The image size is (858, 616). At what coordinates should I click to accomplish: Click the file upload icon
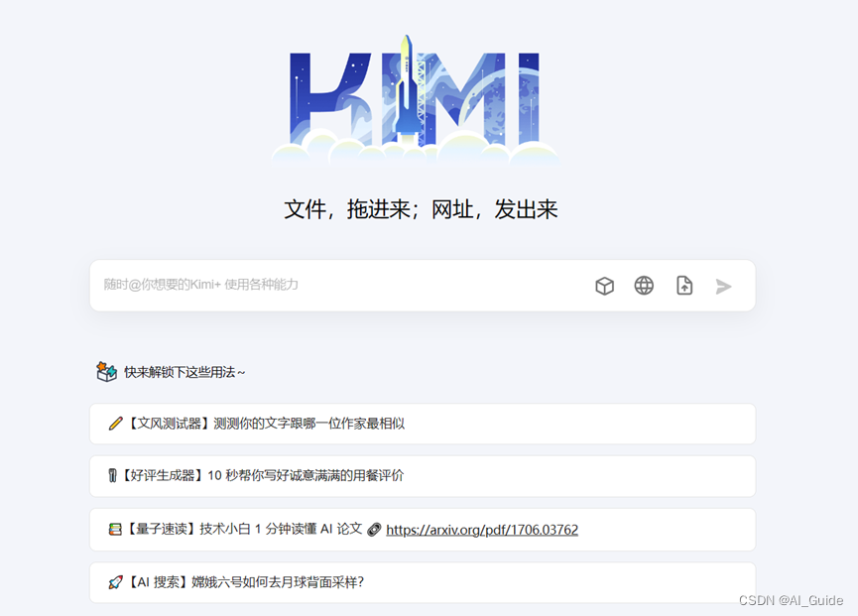coord(683,286)
